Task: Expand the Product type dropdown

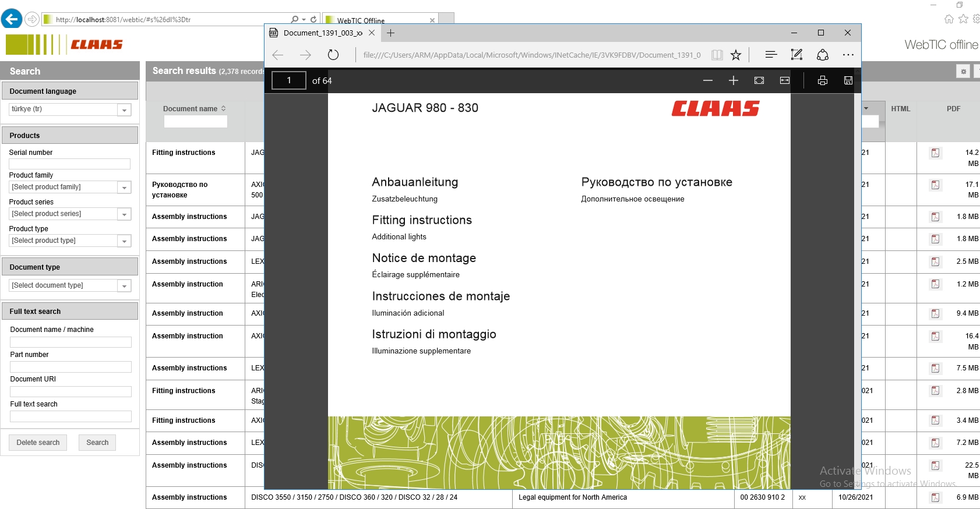Action: tap(124, 241)
